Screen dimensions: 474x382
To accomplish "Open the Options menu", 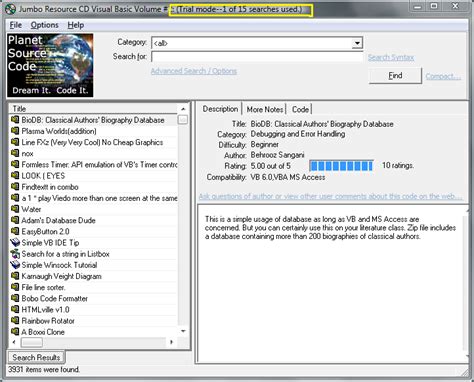I will point(44,25).
